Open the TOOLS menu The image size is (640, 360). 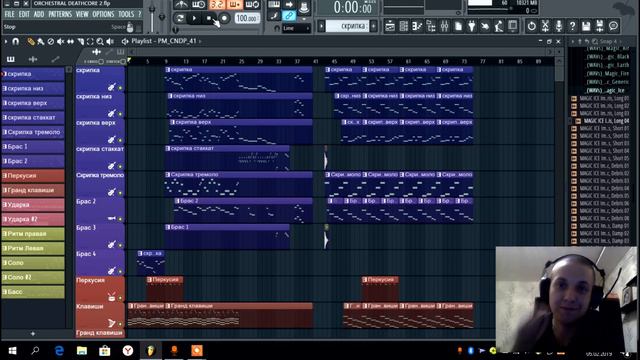pos(126,14)
